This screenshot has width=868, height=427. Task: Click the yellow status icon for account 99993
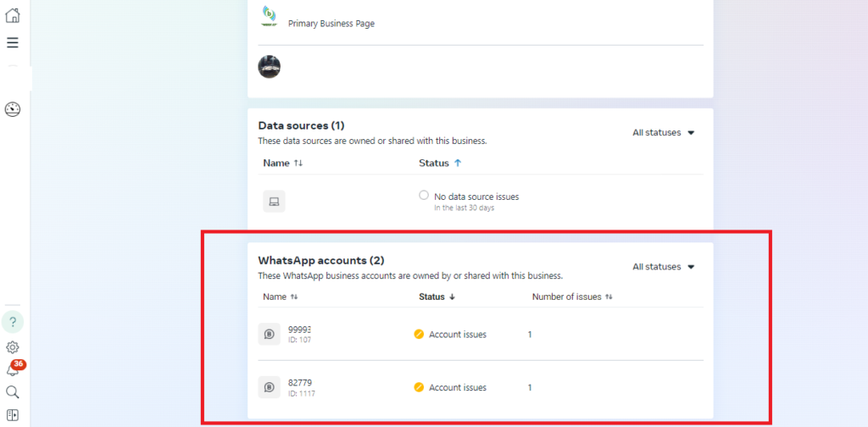tap(419, 334)
